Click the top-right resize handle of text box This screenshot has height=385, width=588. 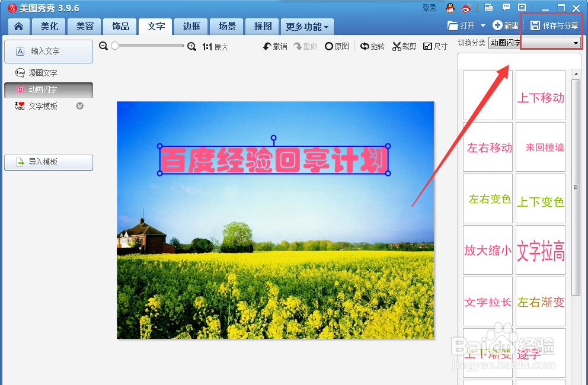click(x=388, y=146)
